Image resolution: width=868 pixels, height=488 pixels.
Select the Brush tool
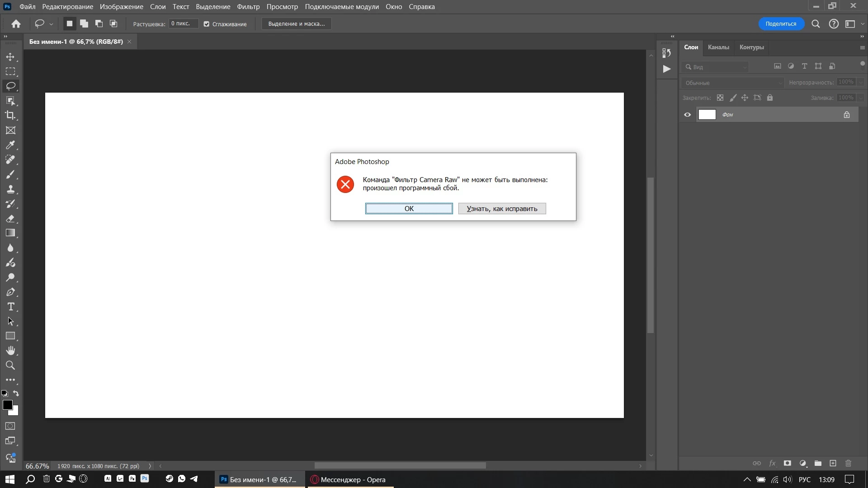10,174
